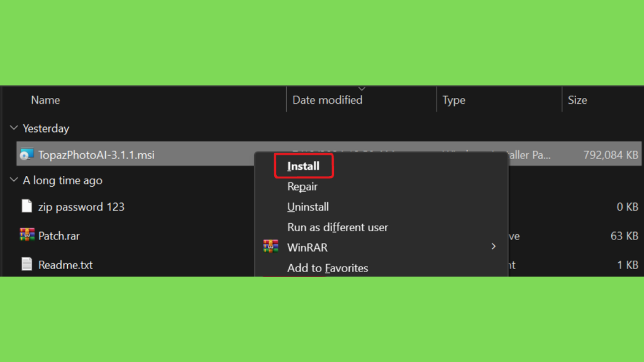Collapse the Yesterday group
This screenshot has width=644, height=362.
14,128
